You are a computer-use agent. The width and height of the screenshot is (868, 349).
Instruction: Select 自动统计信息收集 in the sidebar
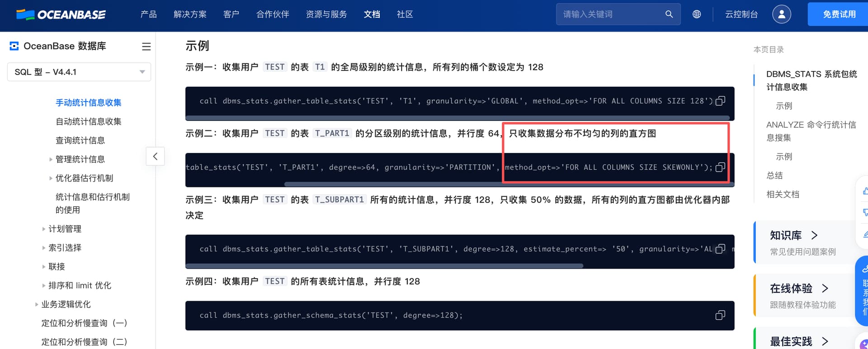pos(88,121)
